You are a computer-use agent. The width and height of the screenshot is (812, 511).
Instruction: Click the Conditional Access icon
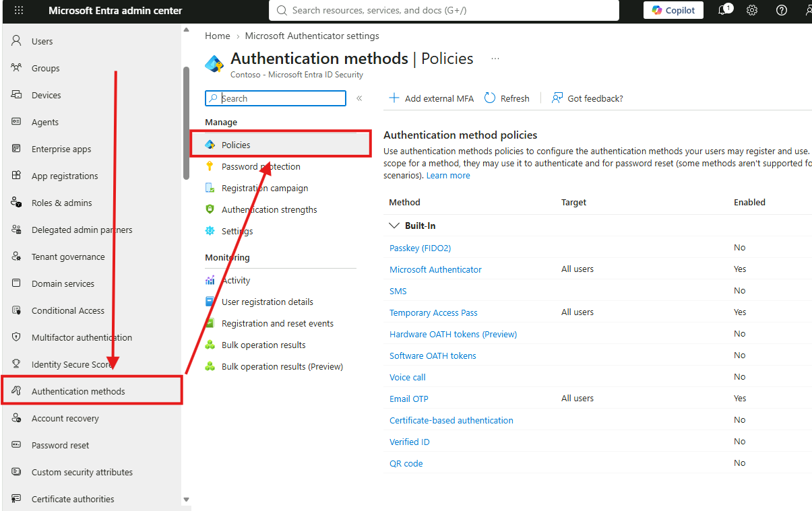[17, 310]
